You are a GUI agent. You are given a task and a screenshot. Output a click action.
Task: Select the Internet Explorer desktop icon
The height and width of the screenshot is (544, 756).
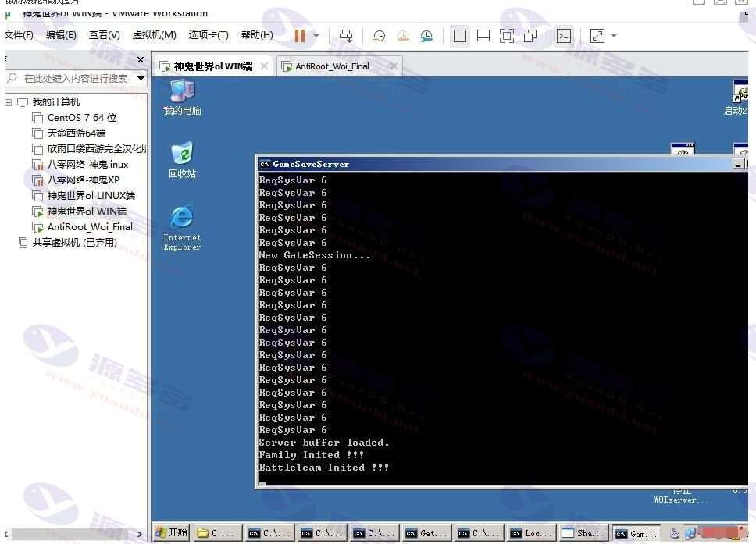coord(182,229)
